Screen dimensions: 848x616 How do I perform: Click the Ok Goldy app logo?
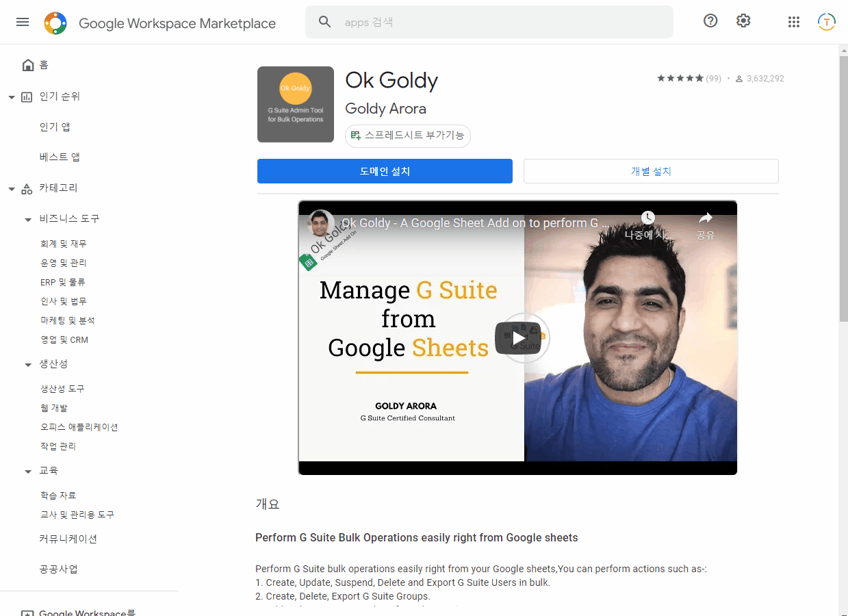[296, 104]
